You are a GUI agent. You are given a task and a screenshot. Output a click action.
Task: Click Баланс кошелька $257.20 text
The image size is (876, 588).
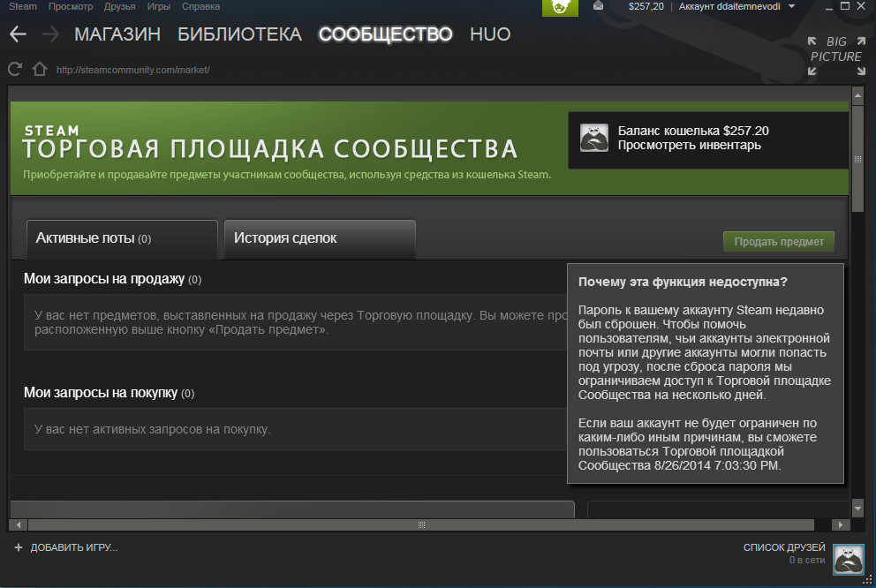point(693,131)
